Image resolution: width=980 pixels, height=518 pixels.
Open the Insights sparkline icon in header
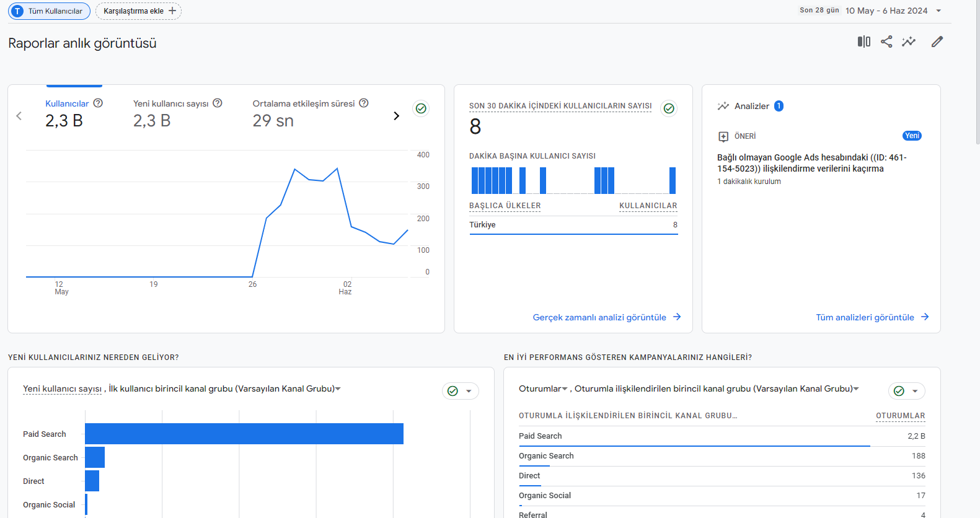pyautogui.click(x=909, y=42)
